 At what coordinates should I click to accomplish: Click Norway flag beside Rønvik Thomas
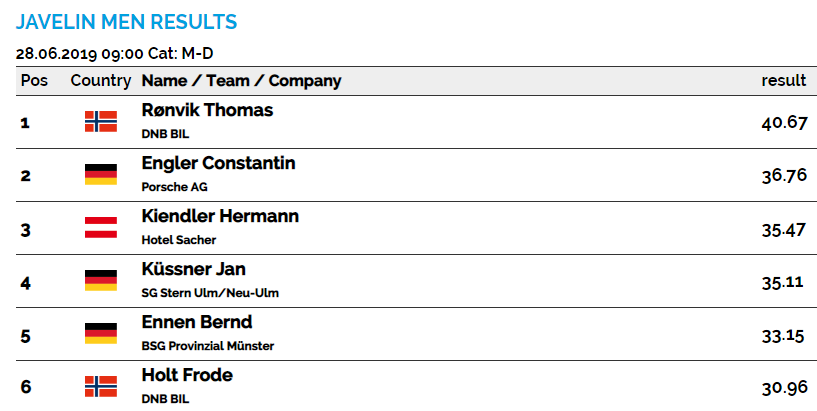[101, 121]
